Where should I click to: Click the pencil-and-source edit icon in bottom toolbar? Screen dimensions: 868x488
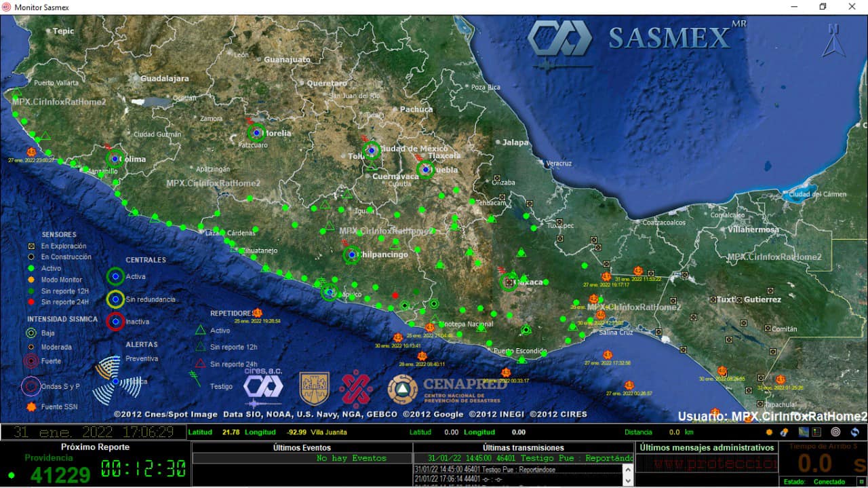(x=785, y=432)
